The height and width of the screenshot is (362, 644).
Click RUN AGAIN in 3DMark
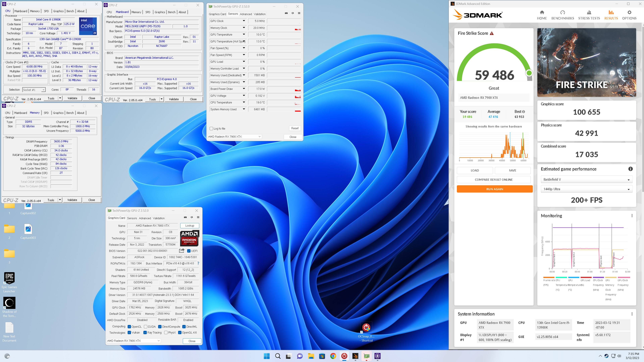point(495,189)
